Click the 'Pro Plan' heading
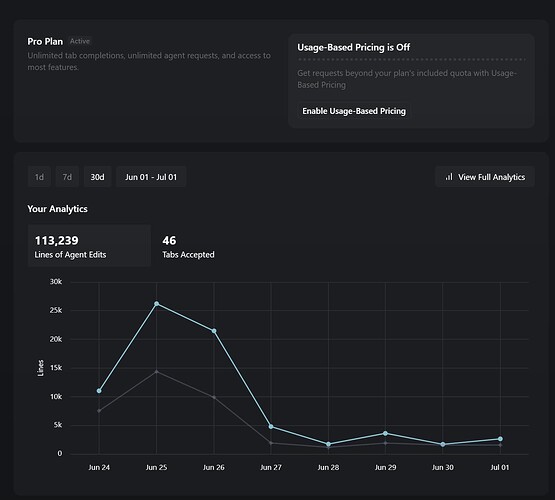 (x=45, y=41)
